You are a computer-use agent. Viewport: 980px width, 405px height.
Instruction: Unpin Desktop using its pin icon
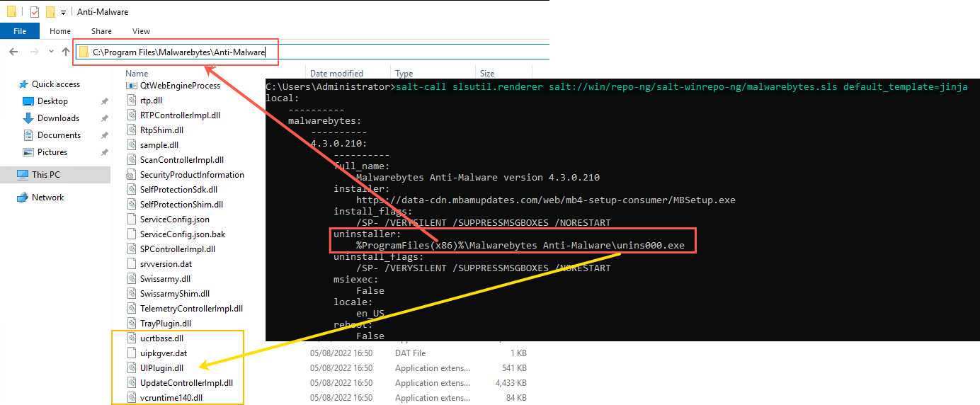click(105, 102)
